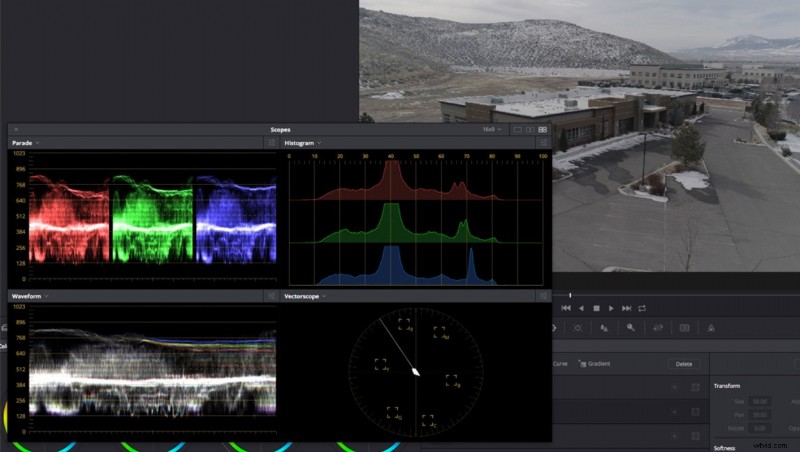Open the Parade scope type dropdown
The width and height of the screenshot is (800, 452).
tap(26, 143)
